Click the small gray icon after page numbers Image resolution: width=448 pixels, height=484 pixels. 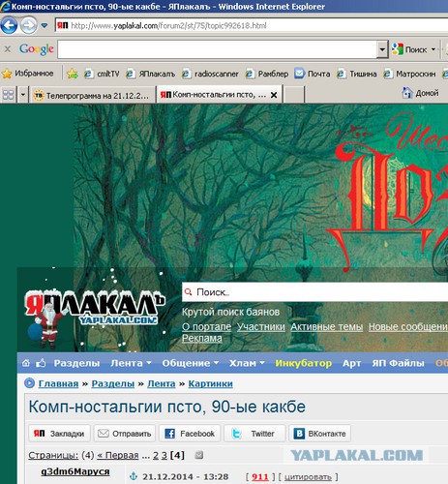click(199, 455)
